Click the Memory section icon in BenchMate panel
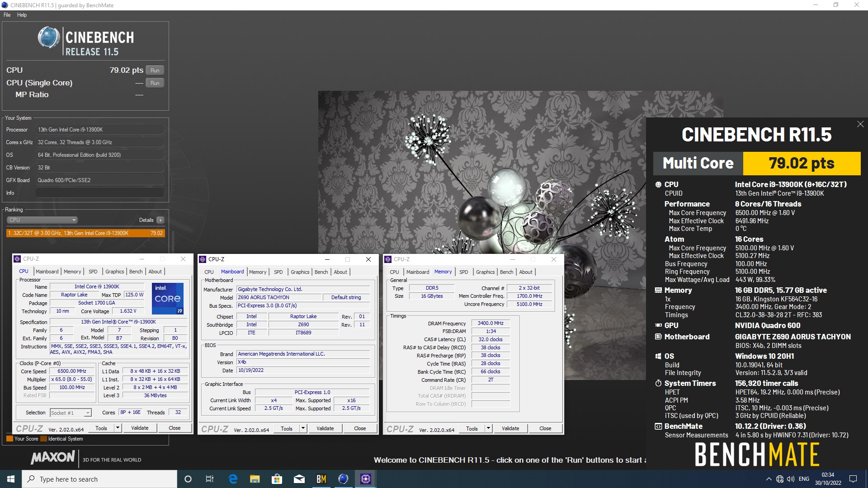The image size is (868, 488). (x=658, y=290)
